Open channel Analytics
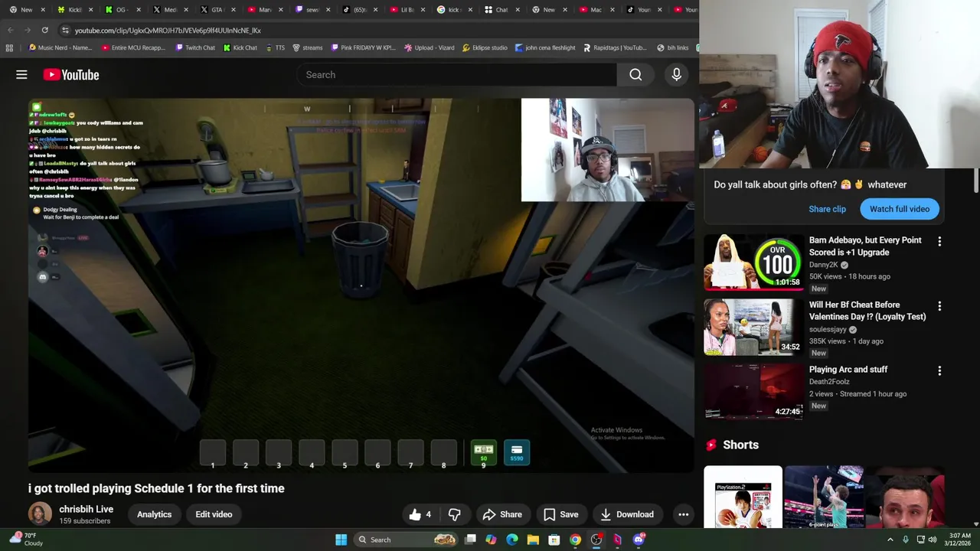The width and height of the screenshot is (980, 551). [x=154, y=514]
